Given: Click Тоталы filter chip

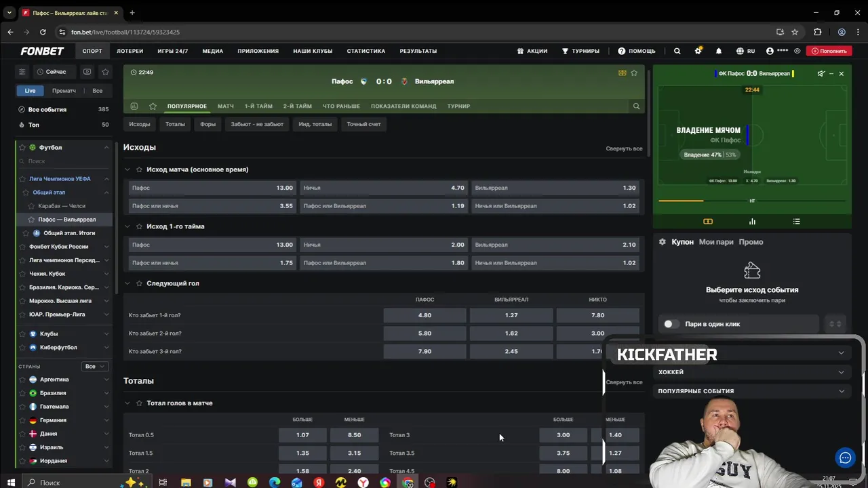Looking at the screenshot, I should pyautogui.click(x=175, y=124).
